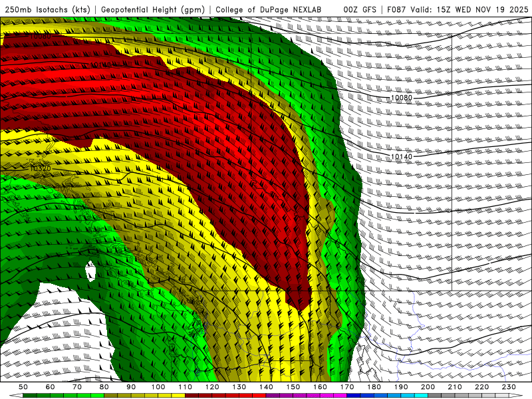The image size is (532, 399).
Task: Click the 110 value on the color scale
Action: [186, 387]
